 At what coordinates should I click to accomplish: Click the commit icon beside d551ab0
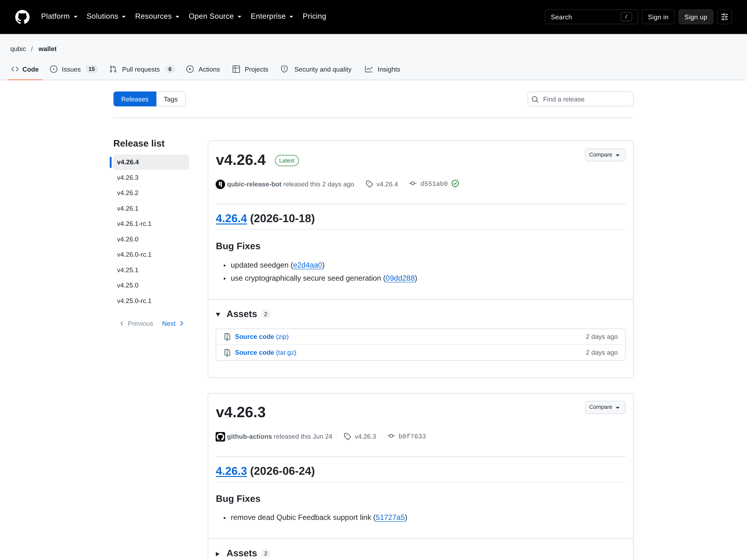click(x=413, y=184)
